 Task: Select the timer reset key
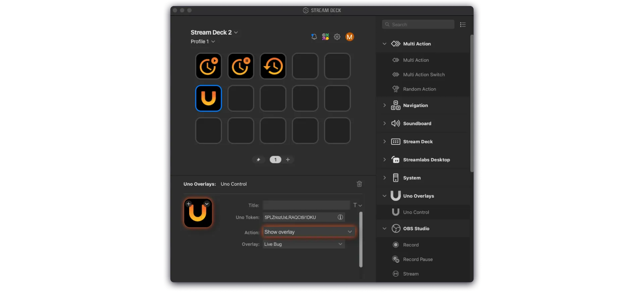tap(273, 66)
